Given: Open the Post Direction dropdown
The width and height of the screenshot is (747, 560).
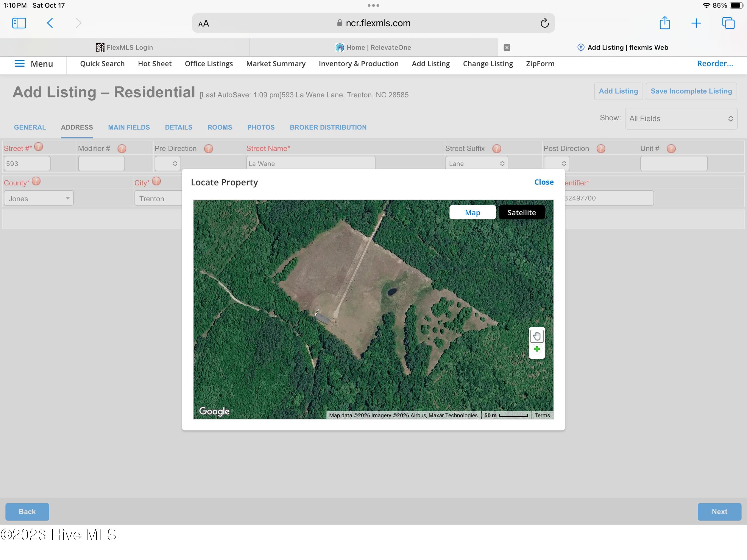Looking at the screenshot, I should tap(557, 163).
